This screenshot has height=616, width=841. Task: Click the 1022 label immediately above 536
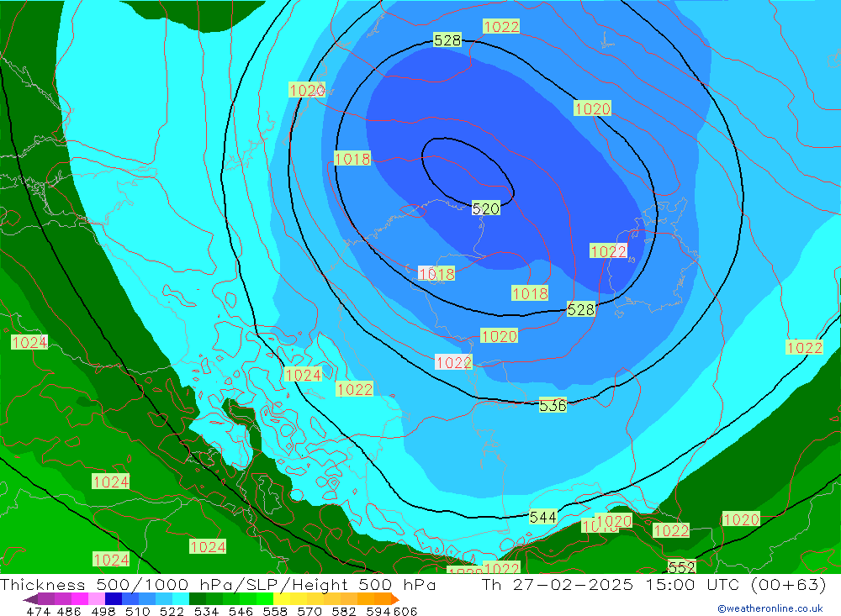pos(454,362)
